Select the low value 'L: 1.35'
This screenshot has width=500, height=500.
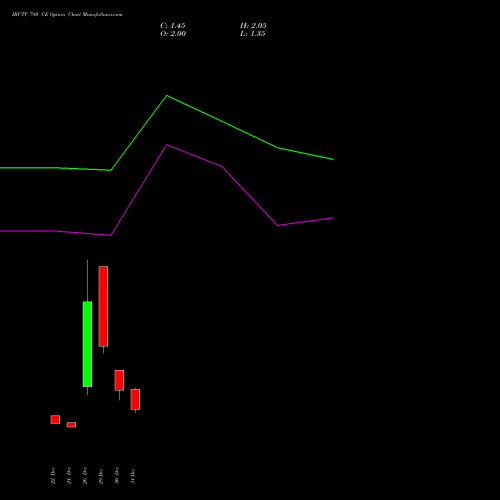(253, 34)
